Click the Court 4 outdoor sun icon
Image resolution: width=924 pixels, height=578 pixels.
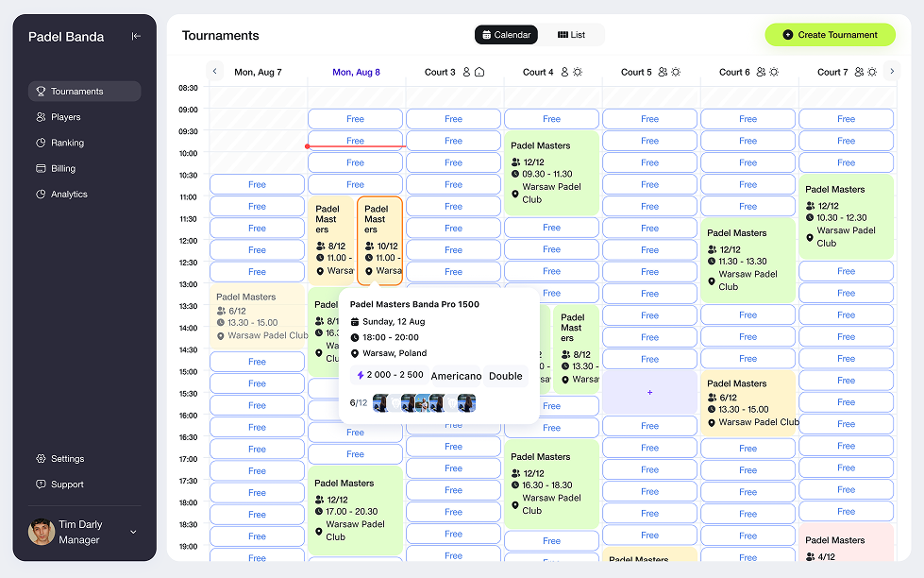[578, 72]
